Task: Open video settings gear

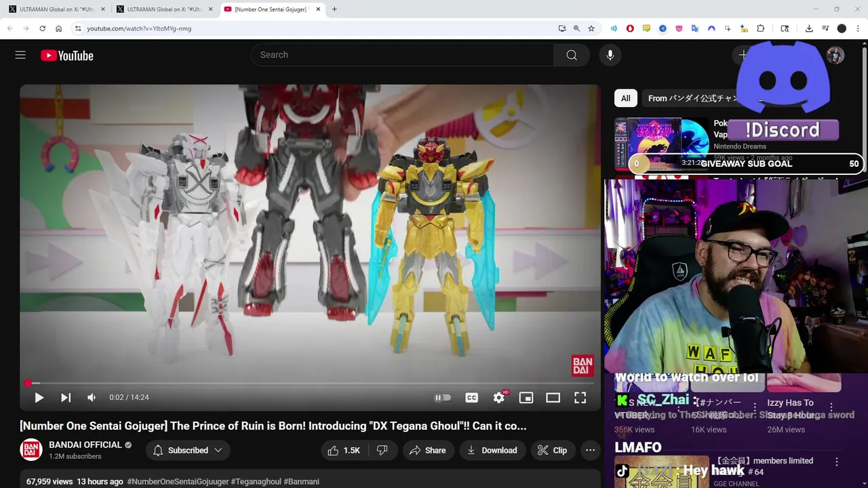Action: (x=499, y=398)
